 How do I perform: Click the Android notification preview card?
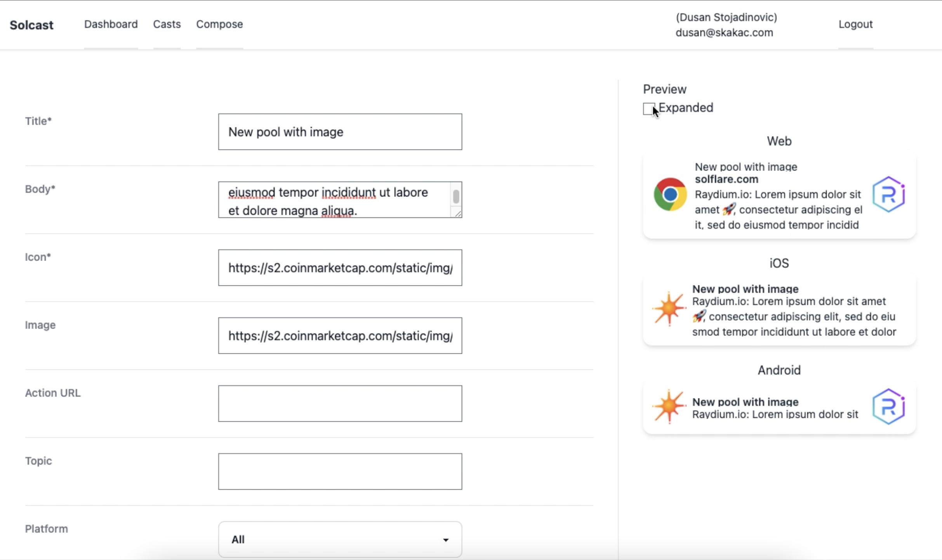click(779, 407)
